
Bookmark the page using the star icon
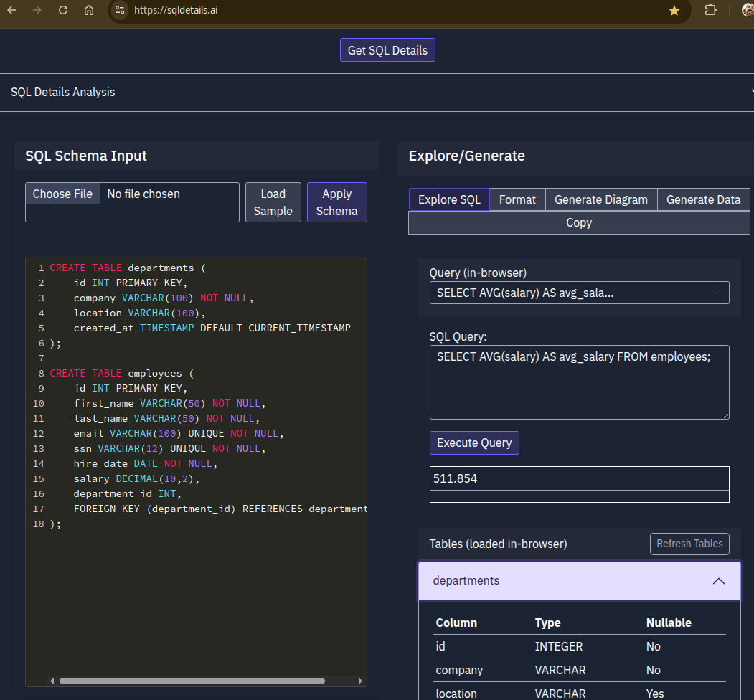(673, 11)
